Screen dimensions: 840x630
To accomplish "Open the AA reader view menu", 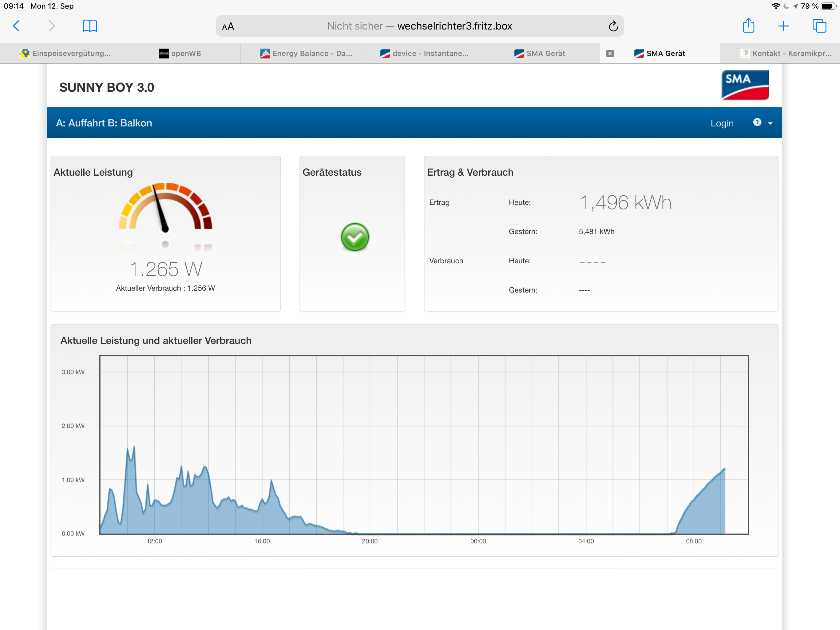I will pos(228,26).
